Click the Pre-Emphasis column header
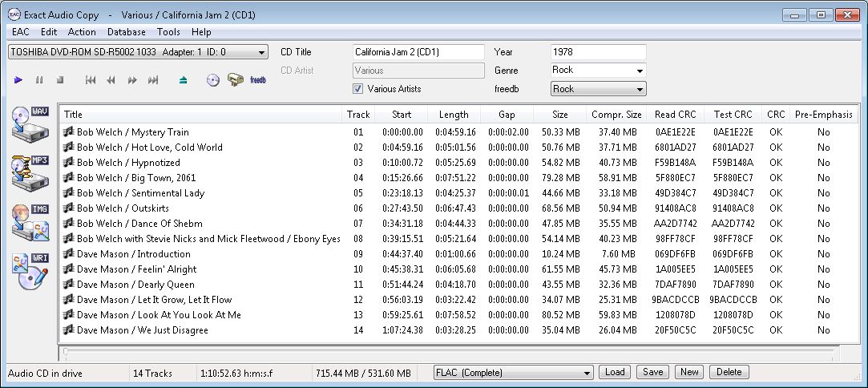868x388 pixels. [x=824, y=115]
